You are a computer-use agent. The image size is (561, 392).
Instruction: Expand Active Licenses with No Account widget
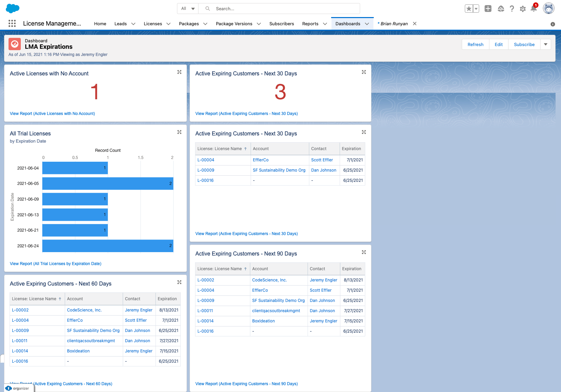click(179, 72)
